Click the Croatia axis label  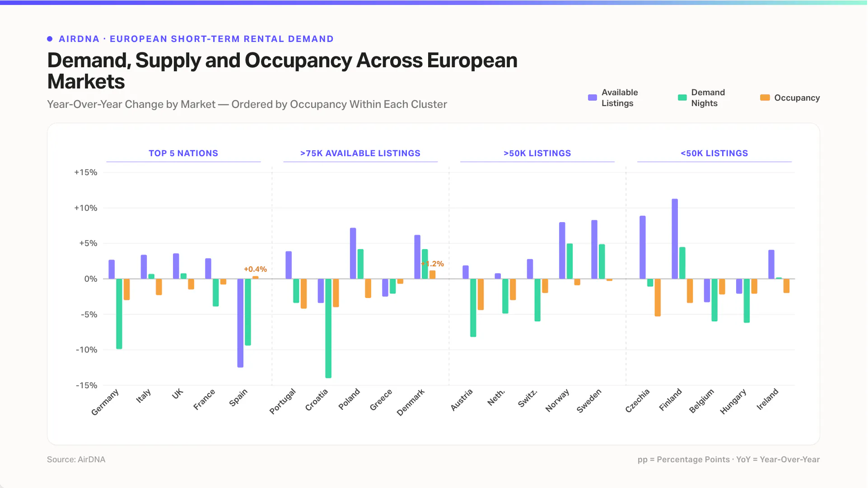pyautogui.click(x=317, y=400)
